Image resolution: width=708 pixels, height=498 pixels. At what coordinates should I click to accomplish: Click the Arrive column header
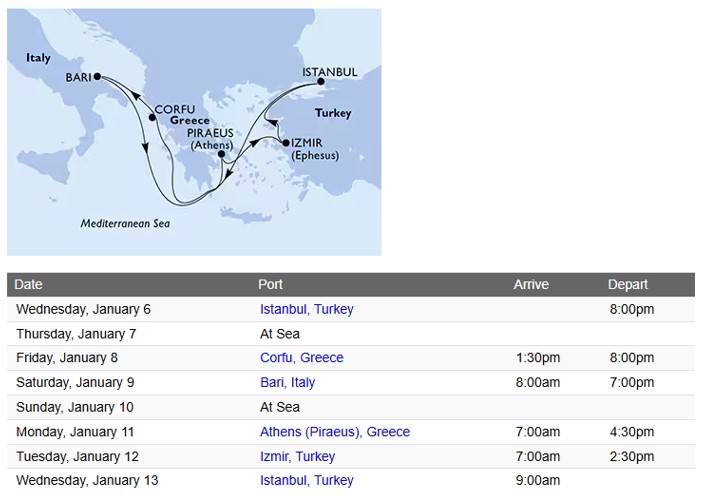click(531, 285)
